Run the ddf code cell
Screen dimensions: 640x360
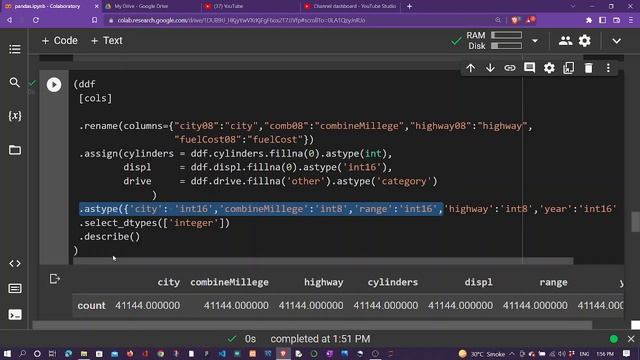[x=54, y=84]
